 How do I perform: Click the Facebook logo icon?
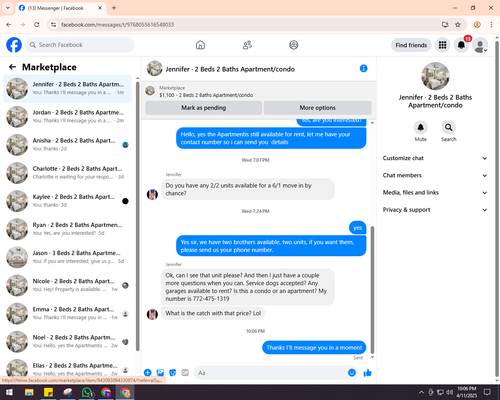[x=14, y=45]
